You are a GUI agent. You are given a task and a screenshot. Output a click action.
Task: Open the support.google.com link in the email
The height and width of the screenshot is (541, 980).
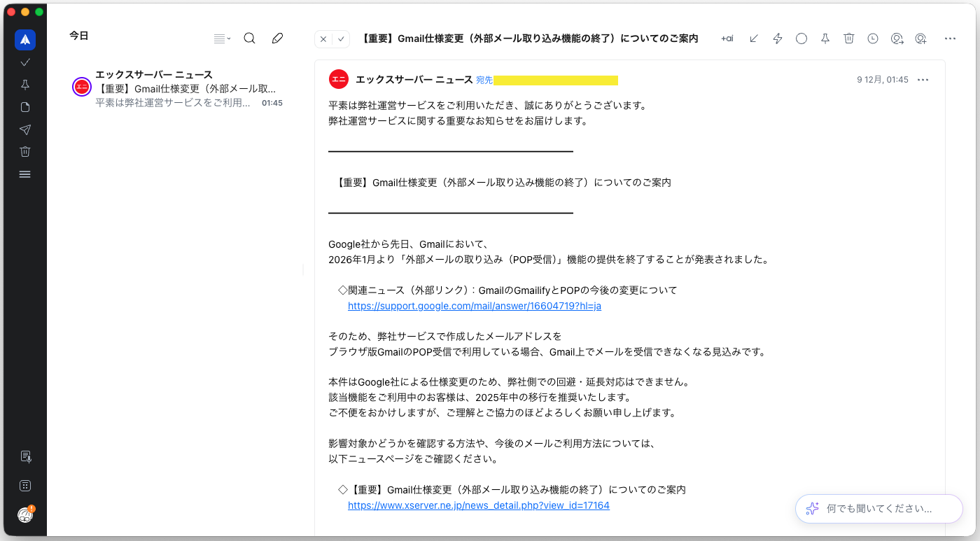(x=474, y=306)
